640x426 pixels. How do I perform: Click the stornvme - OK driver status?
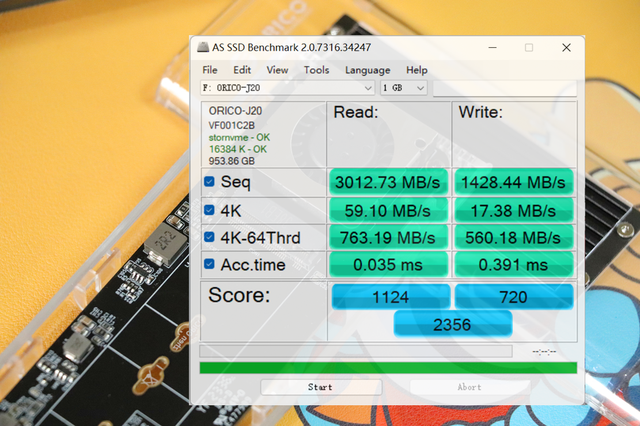[239, 138]
